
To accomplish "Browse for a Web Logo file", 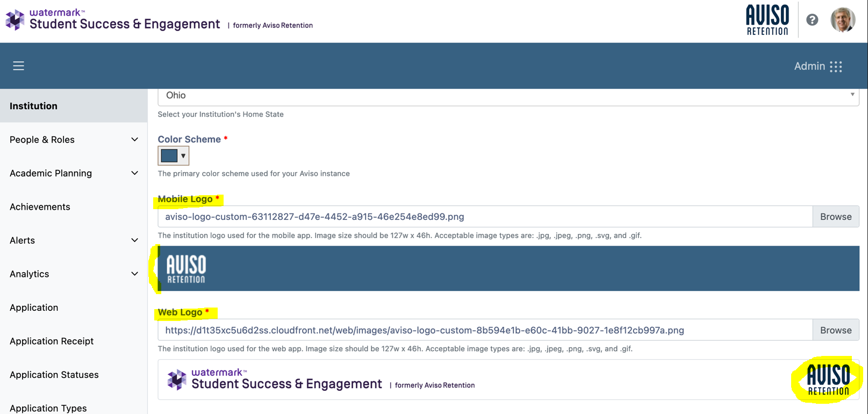I will (x=836, y=330).
